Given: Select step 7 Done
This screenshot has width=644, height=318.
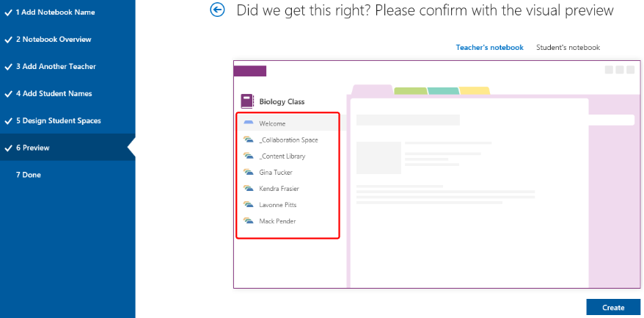Looking at the screenshot, I should [x=30, y=175].
